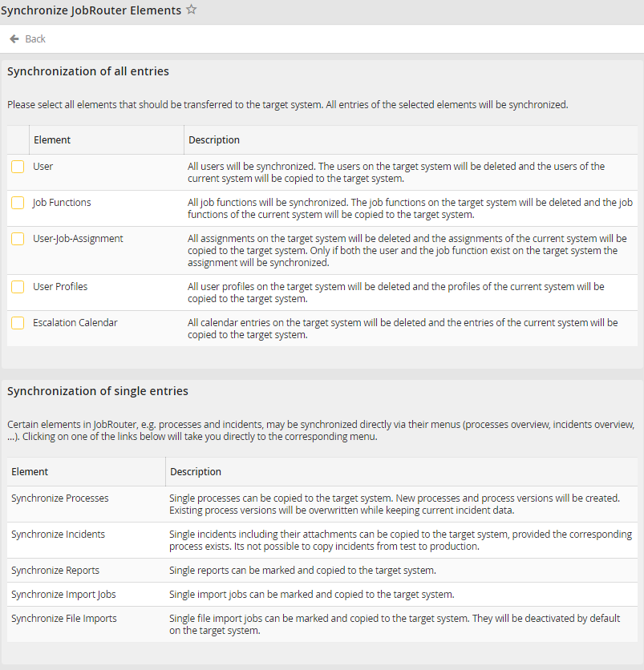Viewport: 644px width, 670px height.
Task: Click description text for Synchronize Import Jobs
Action: point(312,595)
